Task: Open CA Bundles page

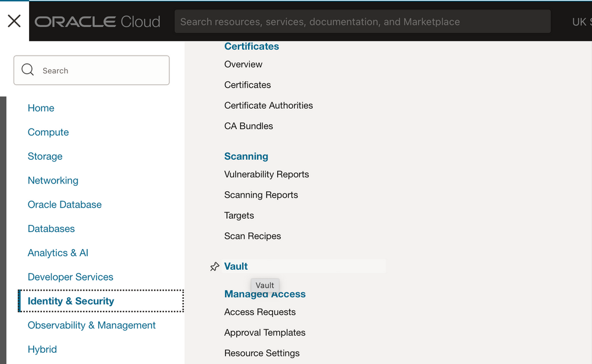Action: coord(248,125)
